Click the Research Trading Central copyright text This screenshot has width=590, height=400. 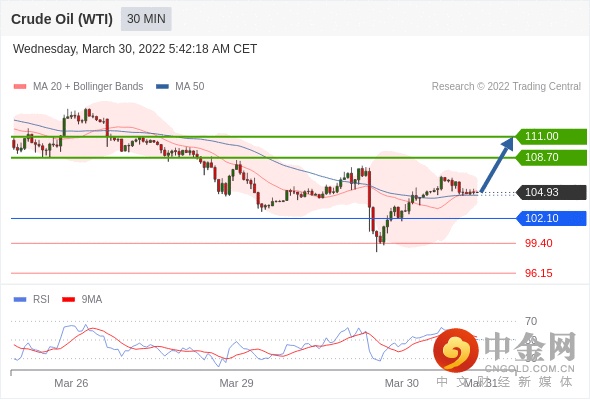[506, 87]
